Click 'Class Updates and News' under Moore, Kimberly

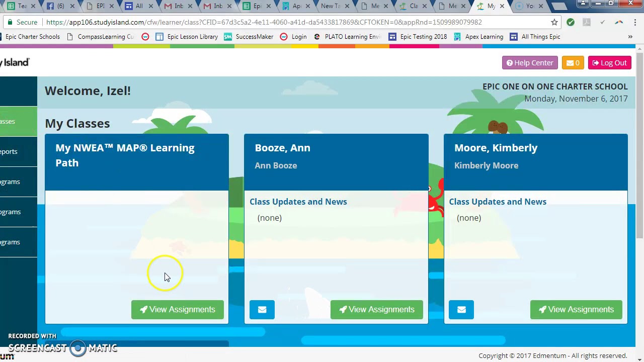point(498,202)
